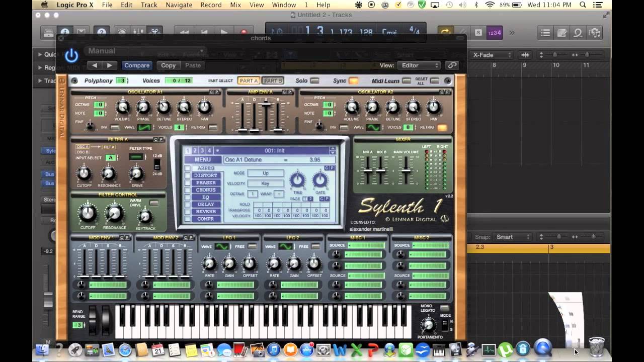Click the LFO 2 wave shape display
The height and width of the screenshot is (362, 644).
pos(285,246)
